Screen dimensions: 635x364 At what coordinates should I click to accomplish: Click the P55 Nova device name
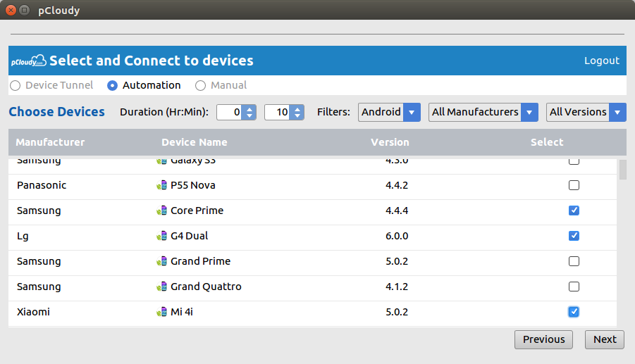(193, 185)
